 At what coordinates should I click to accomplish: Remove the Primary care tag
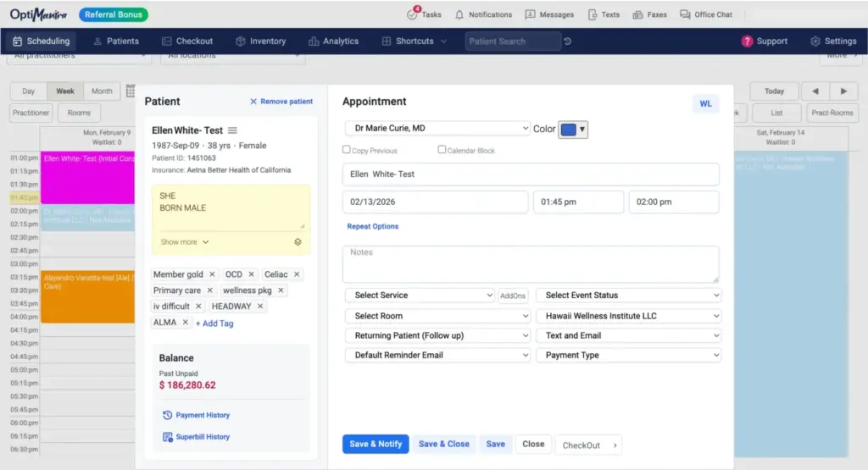click(x=210, y=290)
